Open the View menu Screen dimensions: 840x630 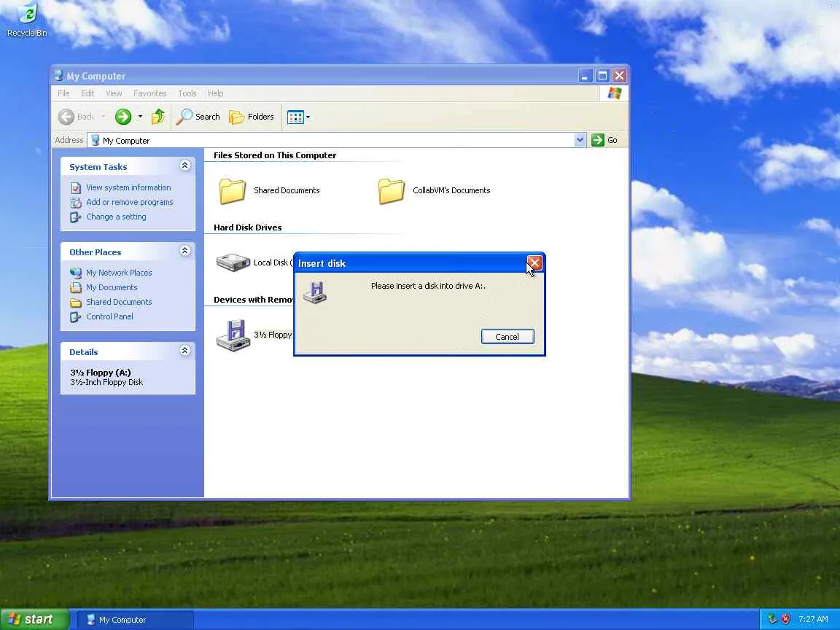pos(114,93)
